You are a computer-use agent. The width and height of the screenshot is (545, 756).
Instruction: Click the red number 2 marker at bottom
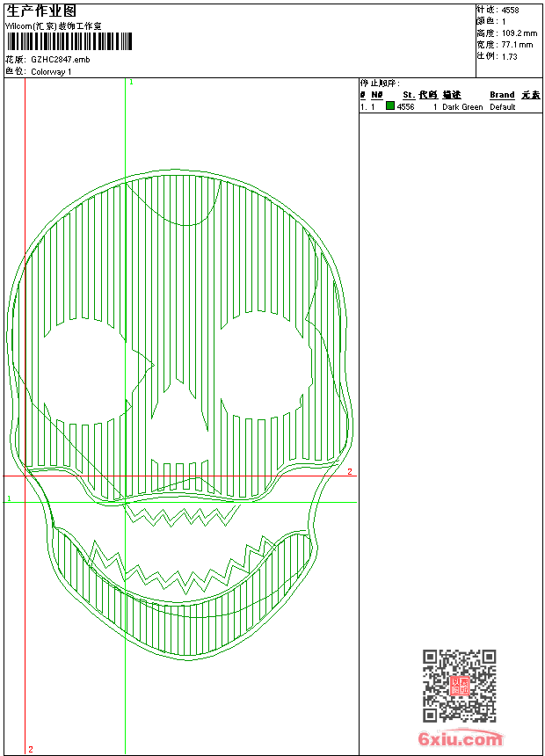coord(31,749)
